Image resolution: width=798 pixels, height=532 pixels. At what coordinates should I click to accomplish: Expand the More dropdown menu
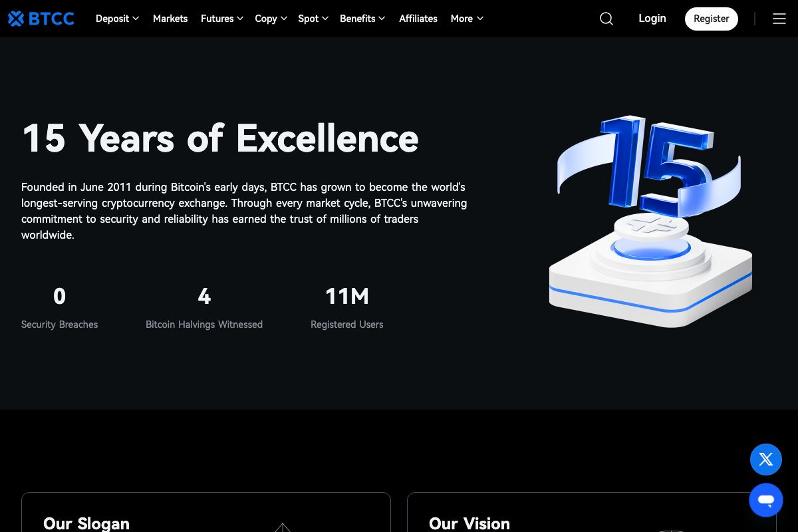pos(467,19)
